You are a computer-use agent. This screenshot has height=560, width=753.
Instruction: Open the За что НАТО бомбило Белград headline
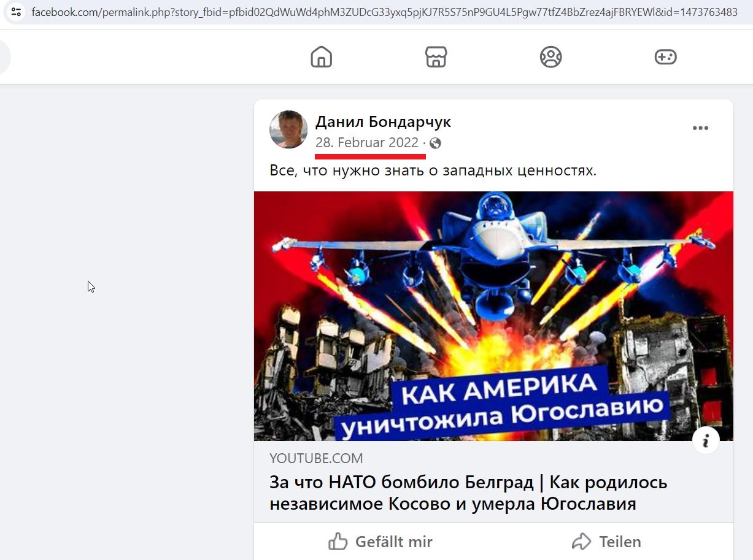point(468,493)
